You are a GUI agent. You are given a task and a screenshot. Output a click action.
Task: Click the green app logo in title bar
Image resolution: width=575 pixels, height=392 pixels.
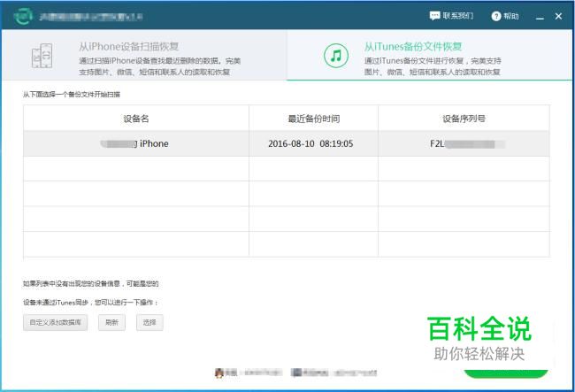click(23, 16)
